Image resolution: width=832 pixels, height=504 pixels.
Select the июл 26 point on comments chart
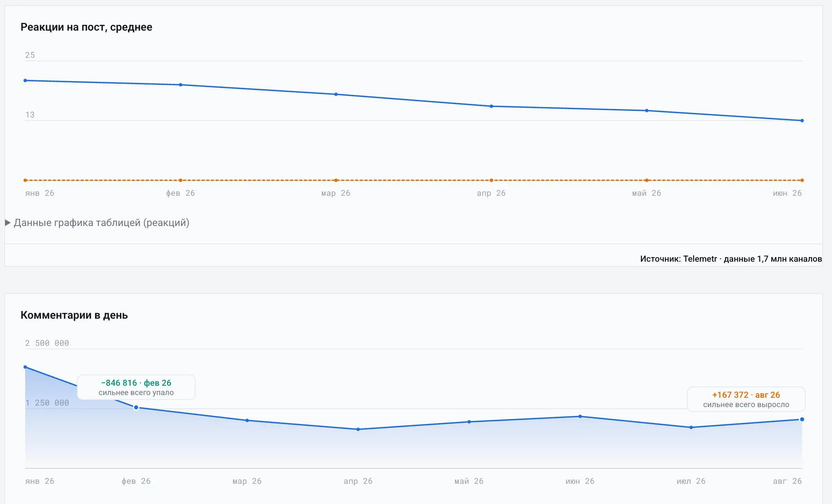coord(691,427)
